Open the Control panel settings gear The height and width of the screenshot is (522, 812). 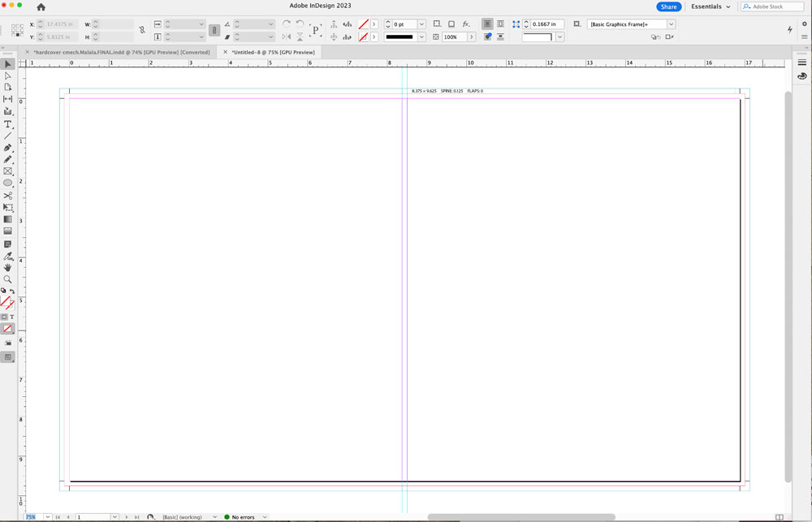[x=804, y=24]
